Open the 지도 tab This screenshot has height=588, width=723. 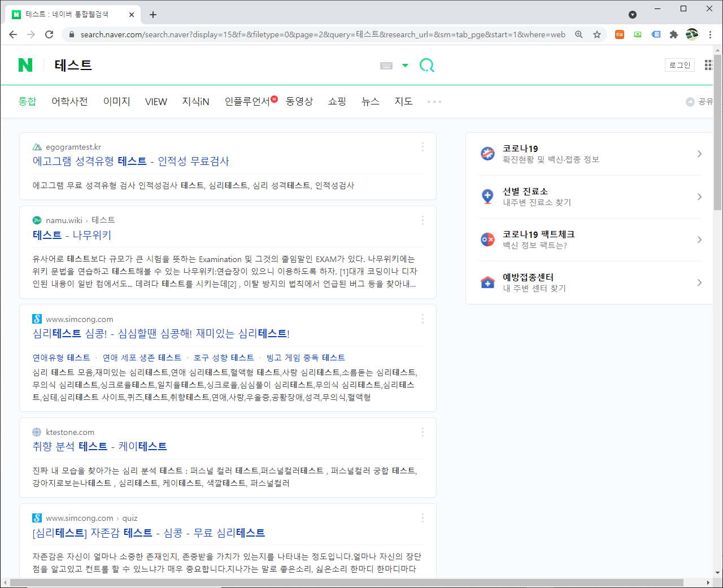[x=403, y=101]
